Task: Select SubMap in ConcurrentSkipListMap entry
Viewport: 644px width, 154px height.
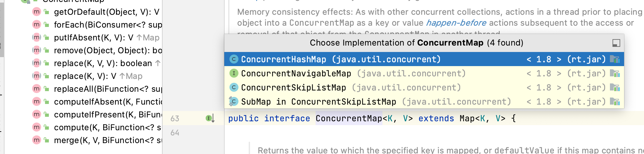Action: pyautogui.click(x=318, y=102)
